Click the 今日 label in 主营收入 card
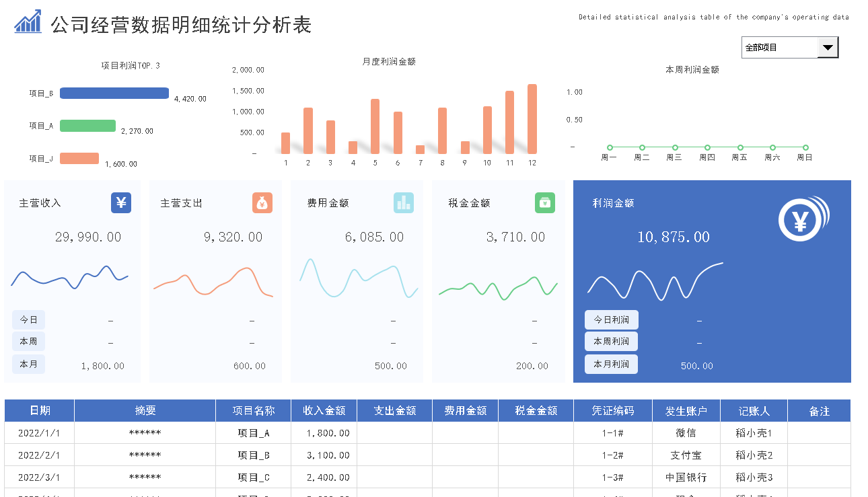 point(28,319)
